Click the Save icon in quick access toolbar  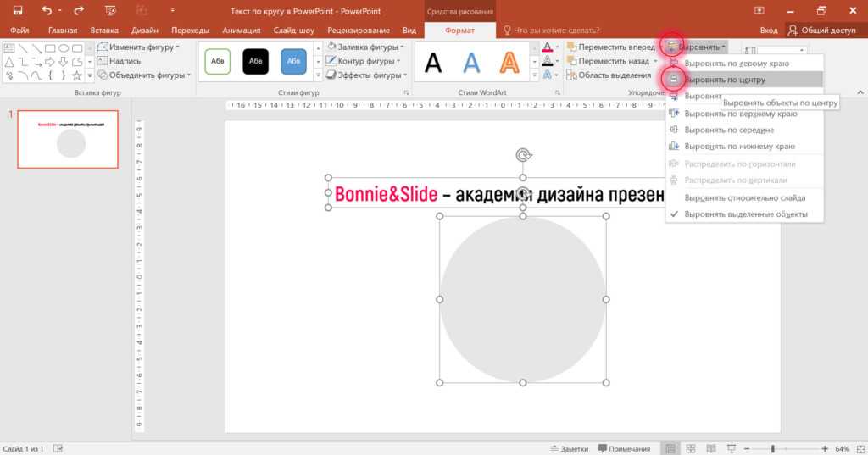click(x=17, y=10)
